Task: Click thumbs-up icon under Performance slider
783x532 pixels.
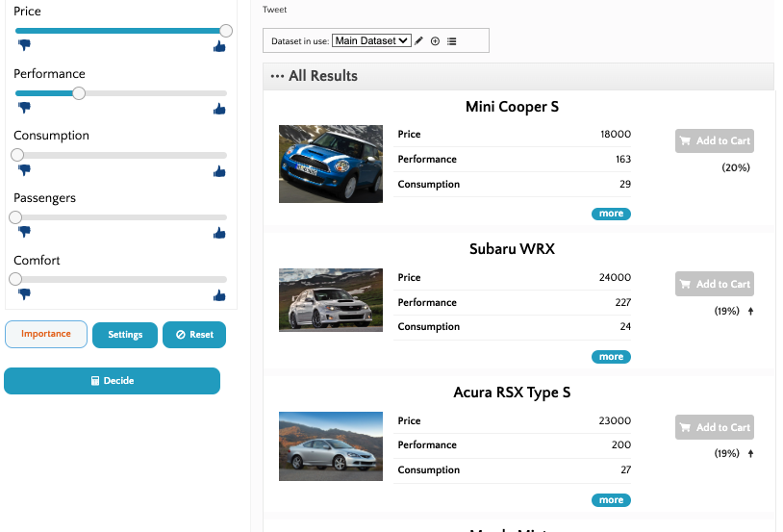Action: point(219,109)
